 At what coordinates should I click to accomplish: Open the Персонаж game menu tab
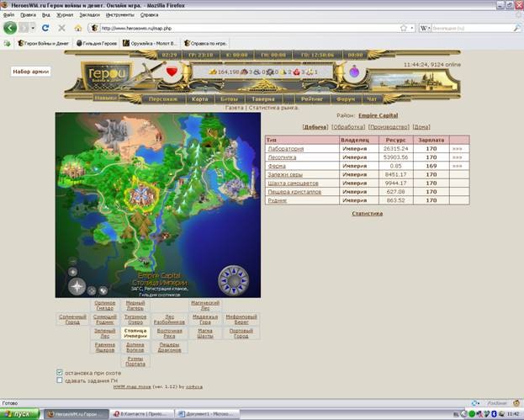pyautogui.click(x=162, y=99)
